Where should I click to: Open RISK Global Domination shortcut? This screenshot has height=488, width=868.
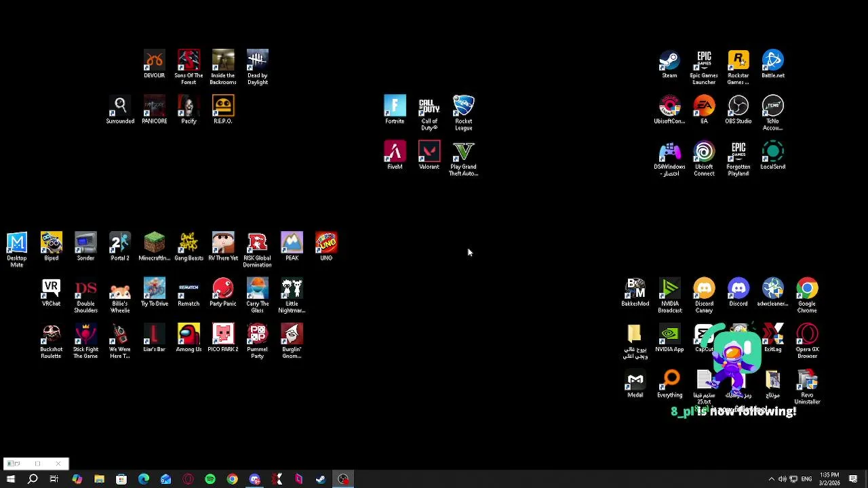click(x=258, y=249)
